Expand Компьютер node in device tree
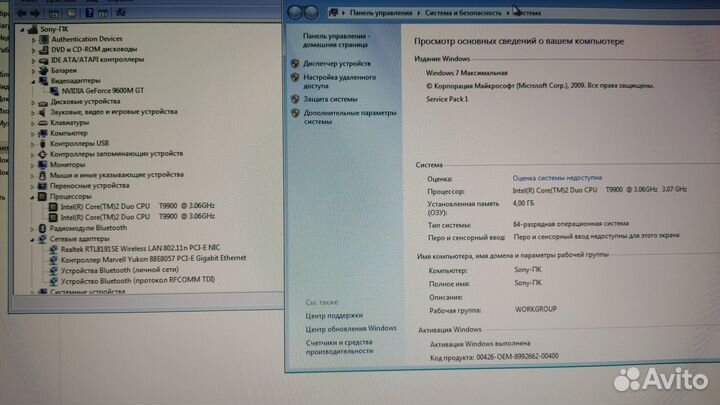720x405 pixels. point(33,134)
